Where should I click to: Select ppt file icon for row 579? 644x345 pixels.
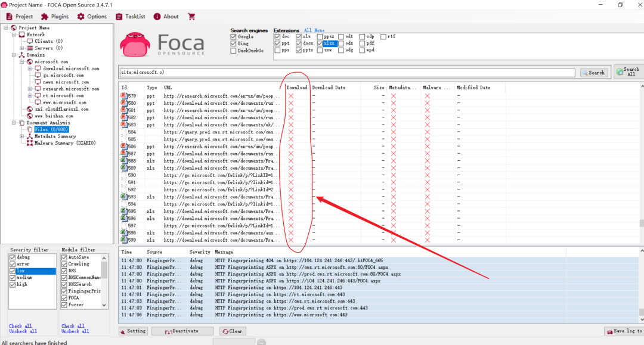click(123, 95)
